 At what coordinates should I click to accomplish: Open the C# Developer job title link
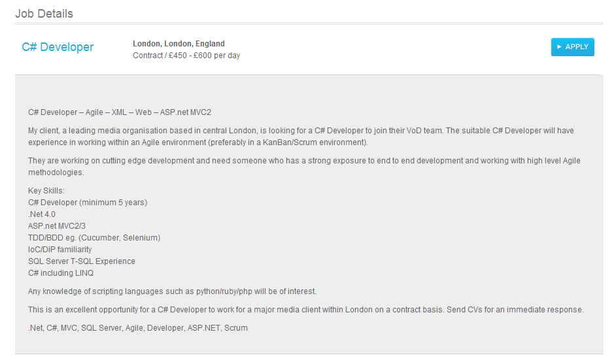58,47
